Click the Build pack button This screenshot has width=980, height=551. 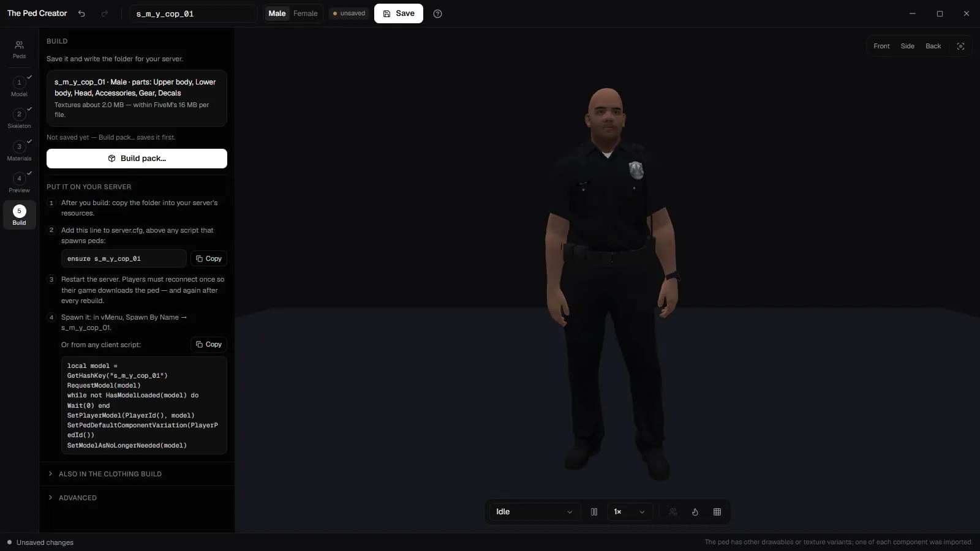pyautogui.click(x=137, y=159)
